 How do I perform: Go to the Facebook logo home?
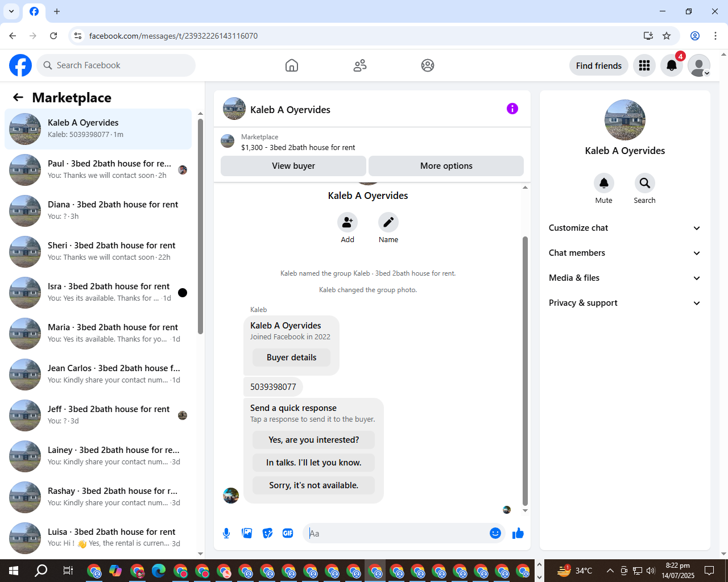click(20, 65)
